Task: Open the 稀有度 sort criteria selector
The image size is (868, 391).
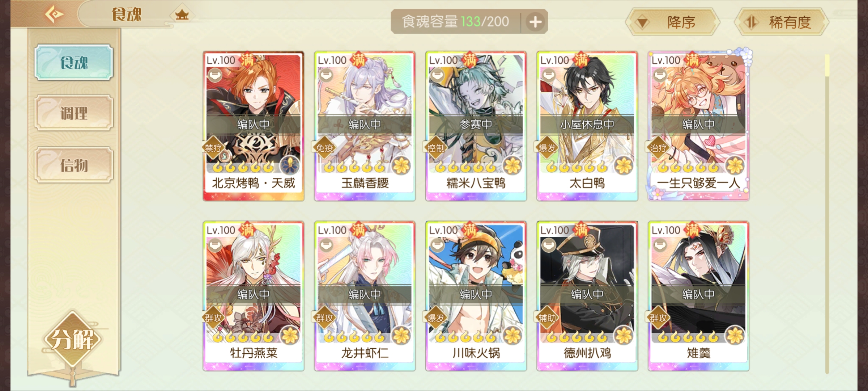Action: [x=781, y=22]
